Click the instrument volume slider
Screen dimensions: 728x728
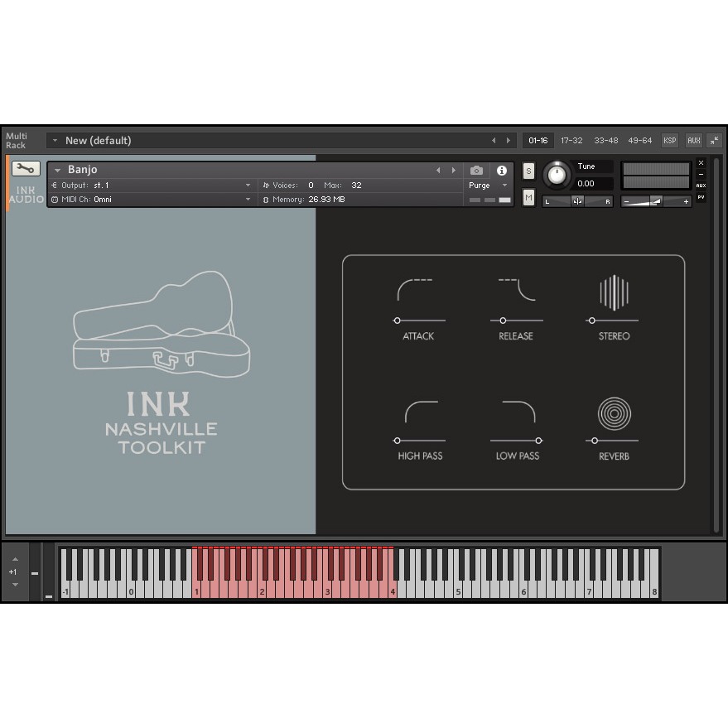[656, 201]
